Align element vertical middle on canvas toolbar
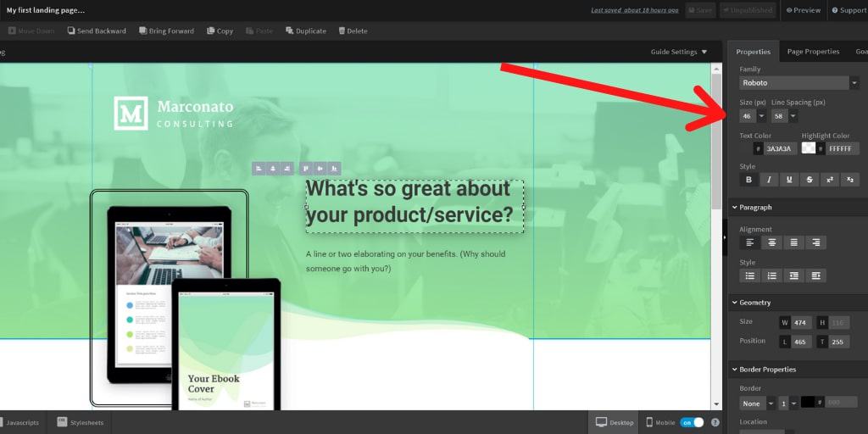Image resolution: width=868 pixels, height=434 pixels. 320,169
